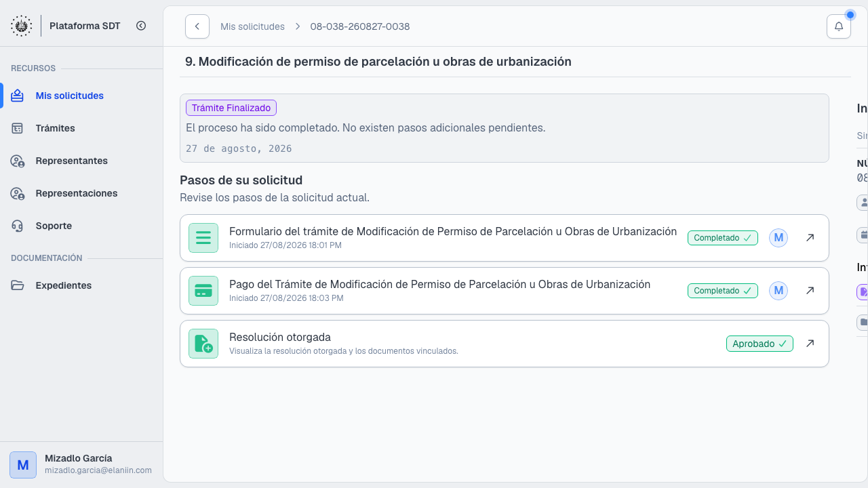Select the Formulario del trámite step title
The width and height of the screenshot is (868, 488).
[453, 231]
